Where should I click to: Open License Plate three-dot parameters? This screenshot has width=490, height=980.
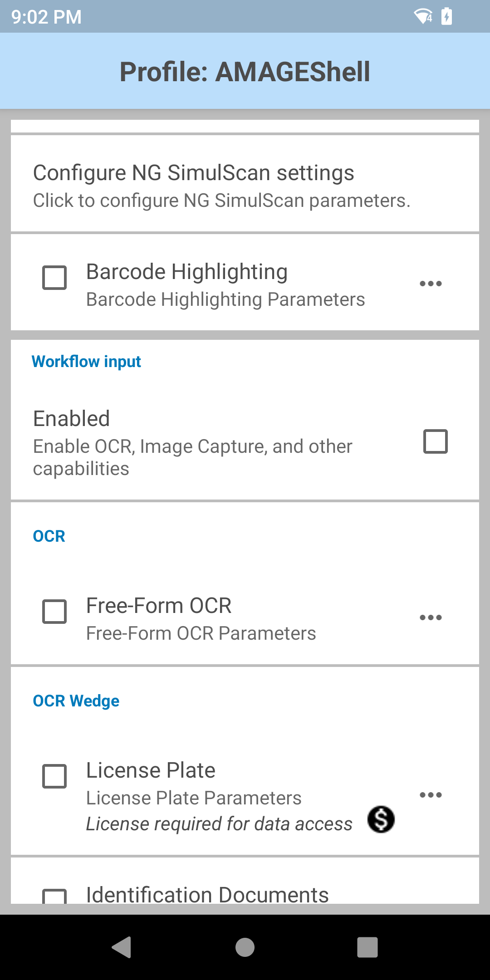[x=430, y=795]
